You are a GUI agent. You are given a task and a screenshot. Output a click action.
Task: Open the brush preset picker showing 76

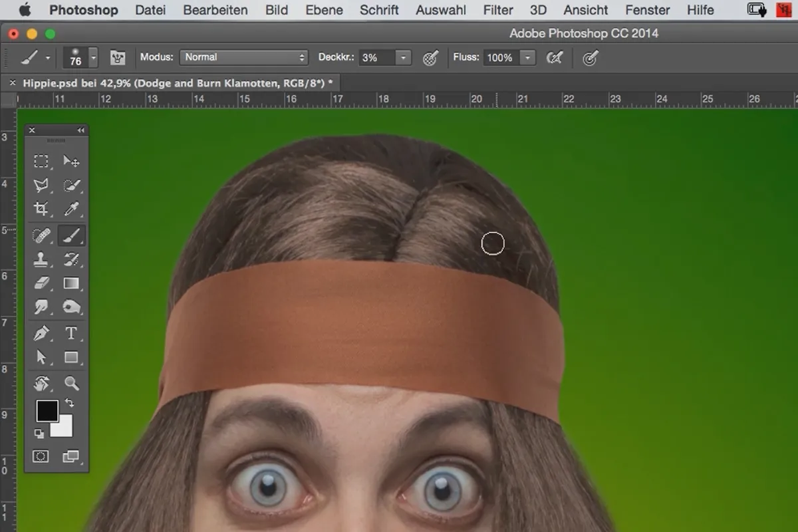click(x=80, y=58)
